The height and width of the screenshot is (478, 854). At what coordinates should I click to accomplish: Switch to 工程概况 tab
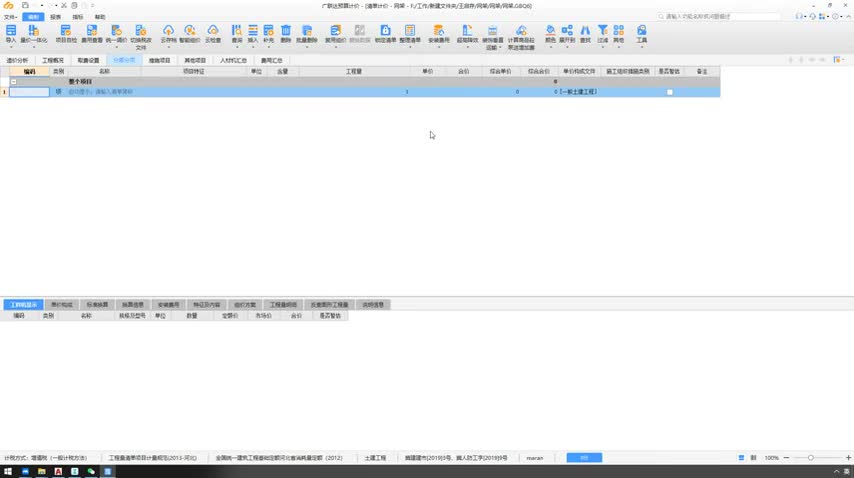point(53,60)
